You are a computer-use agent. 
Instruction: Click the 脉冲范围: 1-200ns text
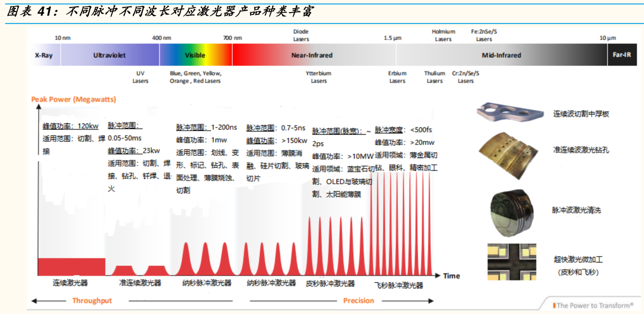click(207, 127)
